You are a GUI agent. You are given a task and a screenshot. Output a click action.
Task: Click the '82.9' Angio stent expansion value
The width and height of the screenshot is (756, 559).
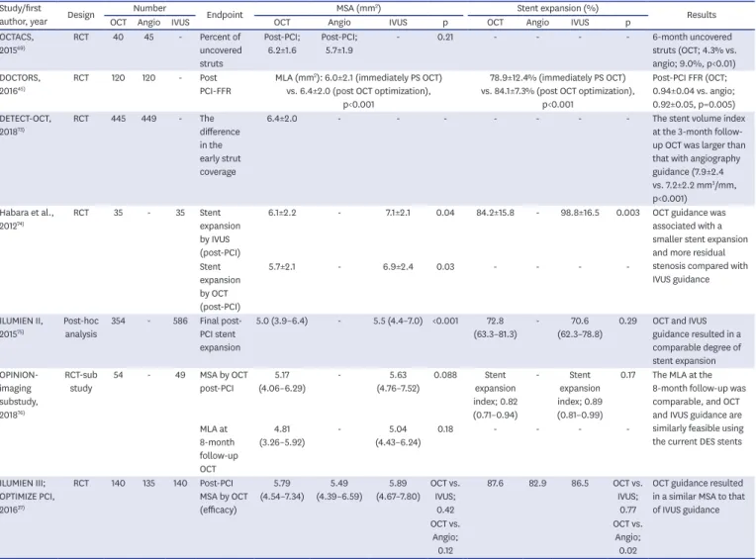(537, 483)
